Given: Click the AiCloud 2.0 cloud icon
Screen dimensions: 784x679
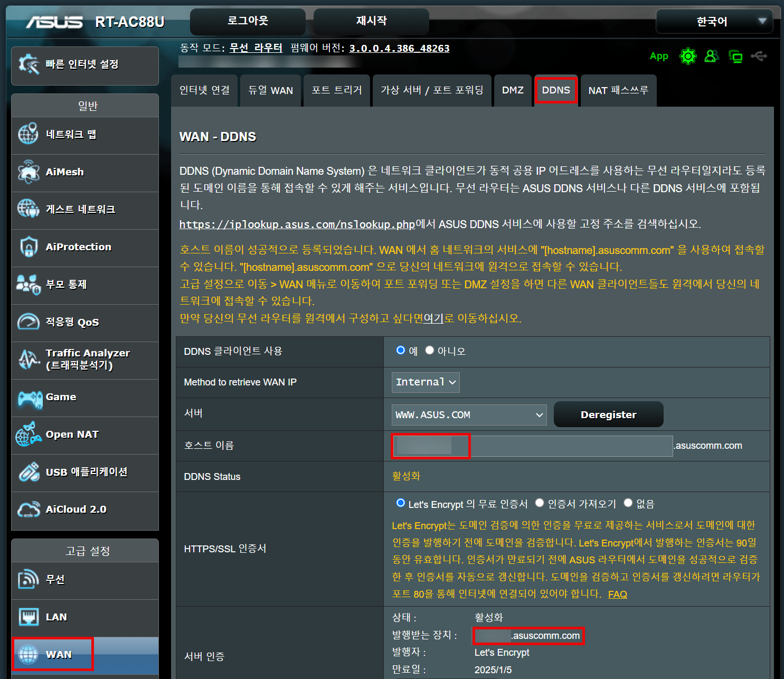Looking at the screenshot, I should [x=28, y=509].
